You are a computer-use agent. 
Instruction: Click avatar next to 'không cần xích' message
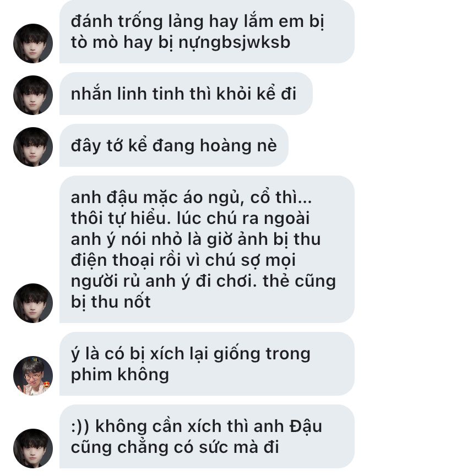click(33, 448)
